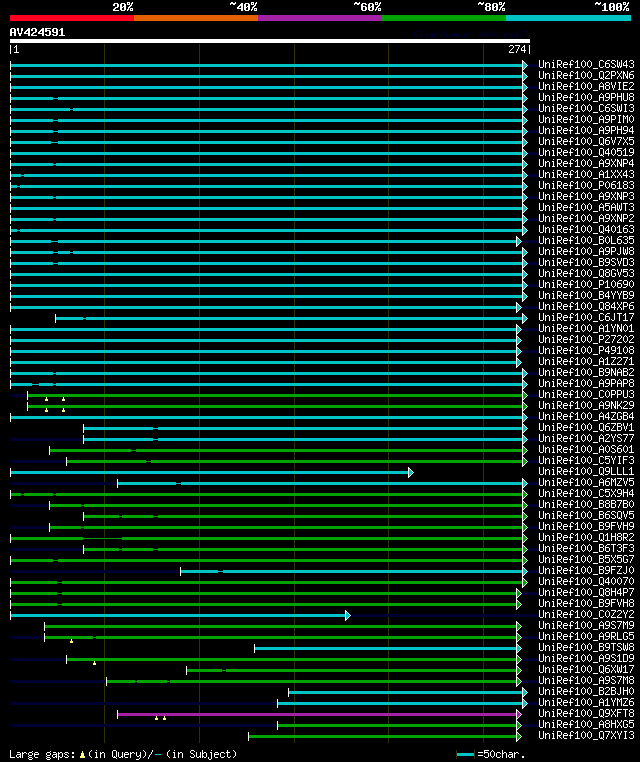Click the UniRef100_Q8GV53 label
This screenshot has width=640, height=762.
586,273
